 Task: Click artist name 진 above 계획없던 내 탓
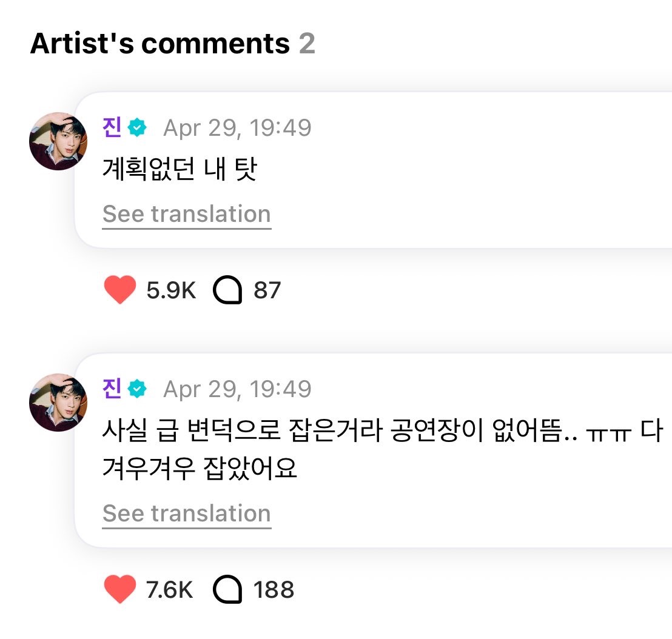(112, 128)
